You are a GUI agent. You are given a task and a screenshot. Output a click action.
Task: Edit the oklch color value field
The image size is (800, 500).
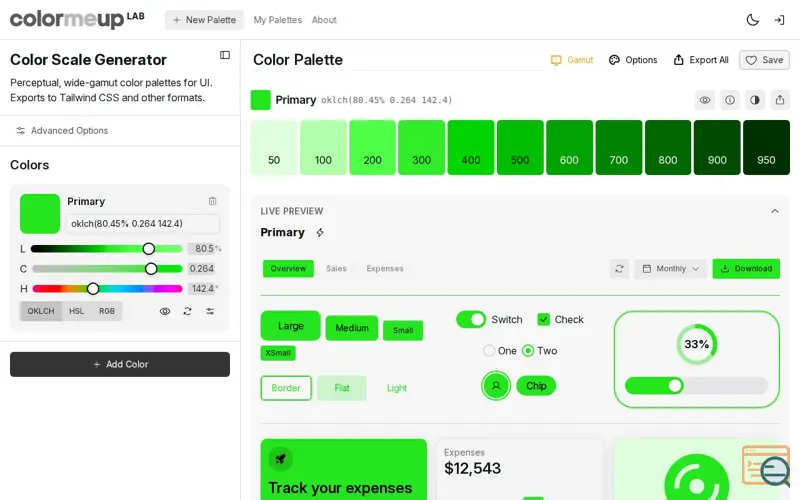[142, 223]
